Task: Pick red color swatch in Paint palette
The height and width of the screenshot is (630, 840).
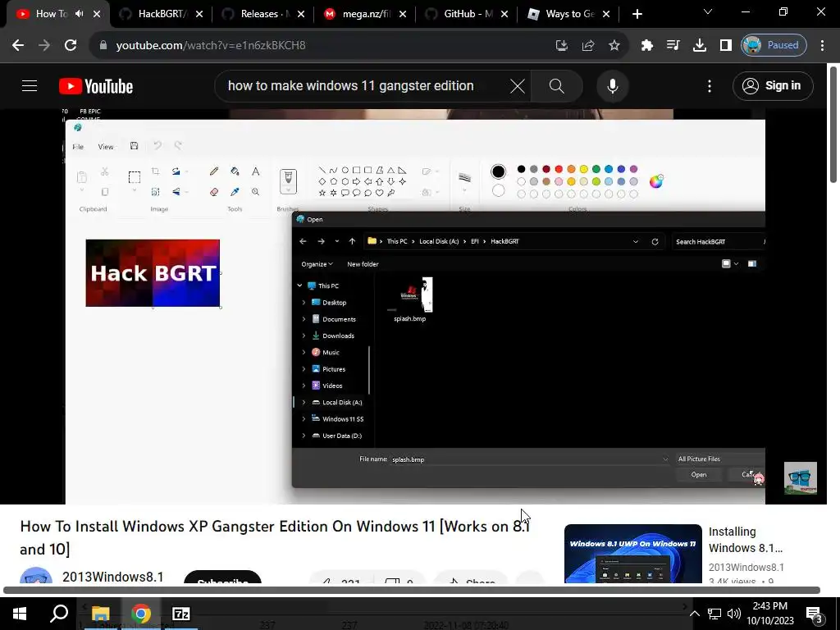Action: click(559, 169)
